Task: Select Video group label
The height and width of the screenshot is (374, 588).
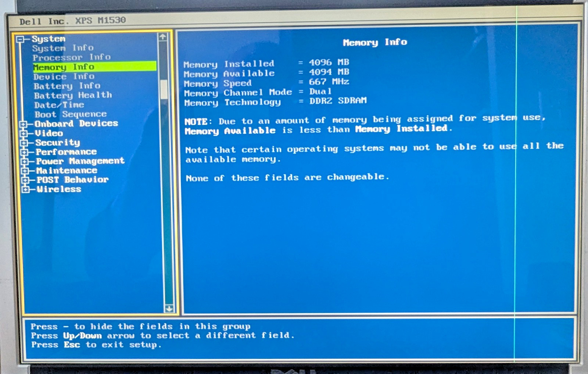Action: tap(49, 133)
